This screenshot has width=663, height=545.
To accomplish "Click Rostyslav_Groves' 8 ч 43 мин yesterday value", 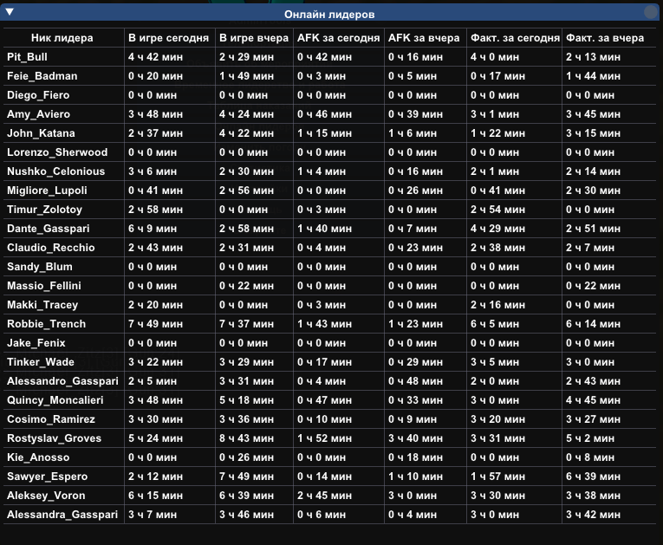I will coord(246,438).
